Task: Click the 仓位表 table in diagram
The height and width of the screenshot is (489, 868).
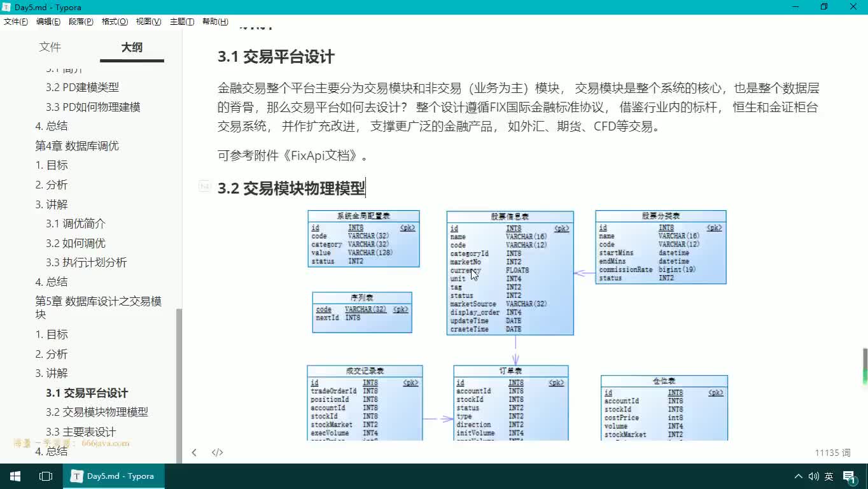Action: pos(664,407)
